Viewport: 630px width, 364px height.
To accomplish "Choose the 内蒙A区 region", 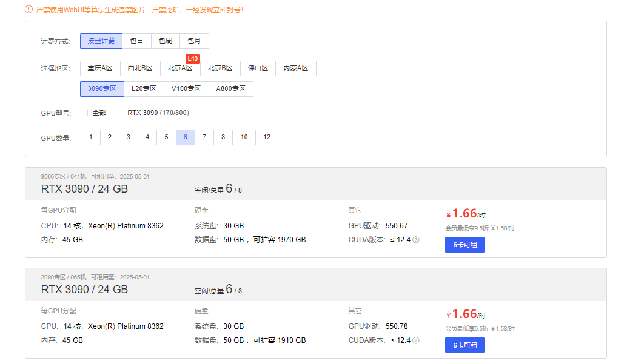I will (x=296, y=68).
